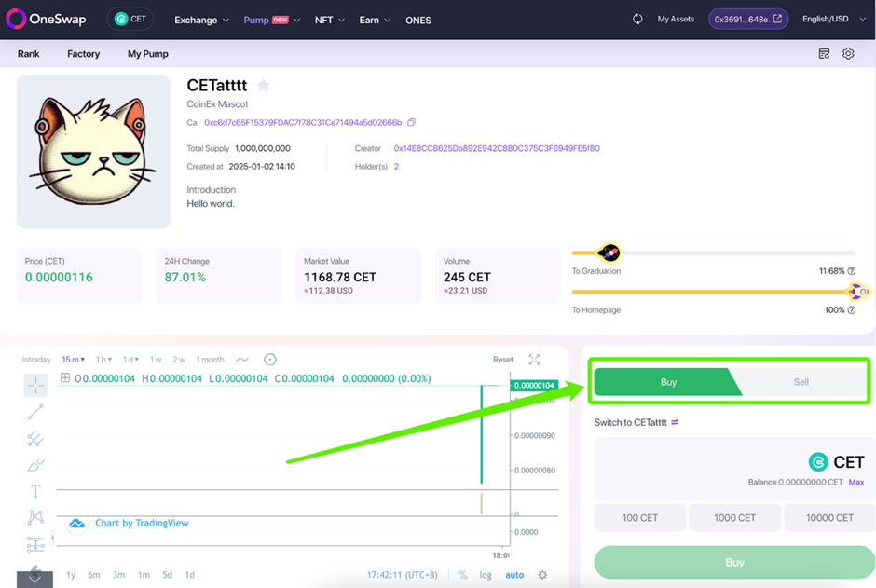
Task: Click the CETatttt cat mascot image
Action: tap(93, 152)
